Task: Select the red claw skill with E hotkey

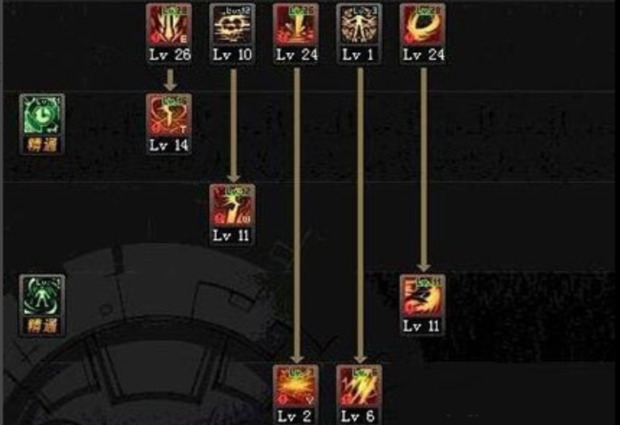Action: coord(169,25)
